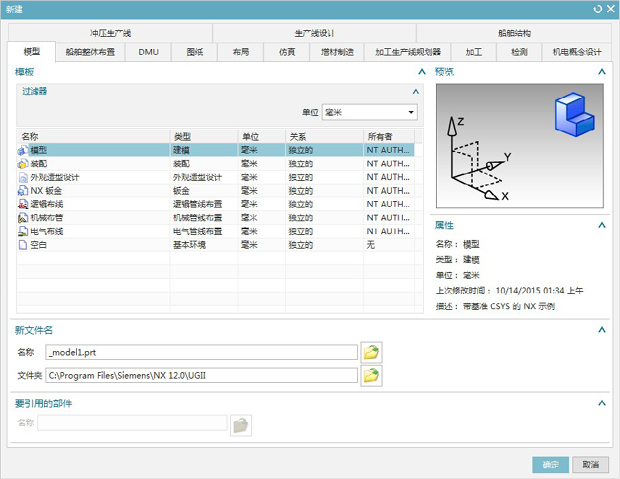
Task: Collapse the 预览 preview section
Action: tap(601, 72)
